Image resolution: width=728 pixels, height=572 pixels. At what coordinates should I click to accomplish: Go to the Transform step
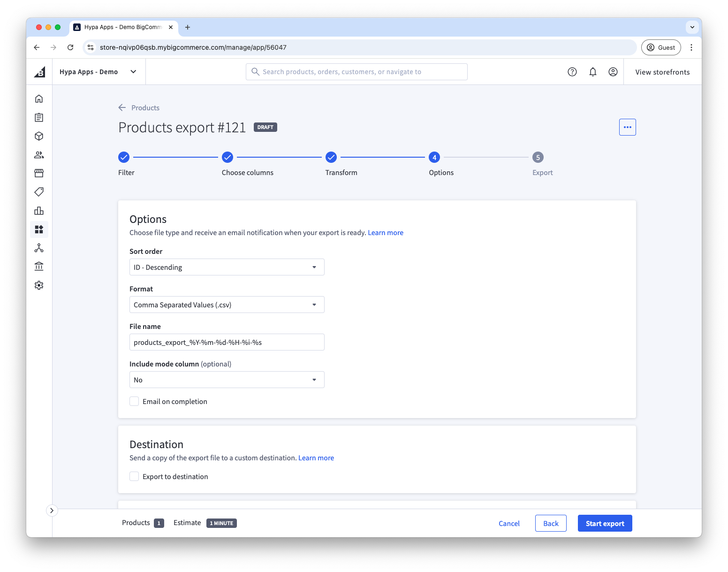[x=331, y=157]
